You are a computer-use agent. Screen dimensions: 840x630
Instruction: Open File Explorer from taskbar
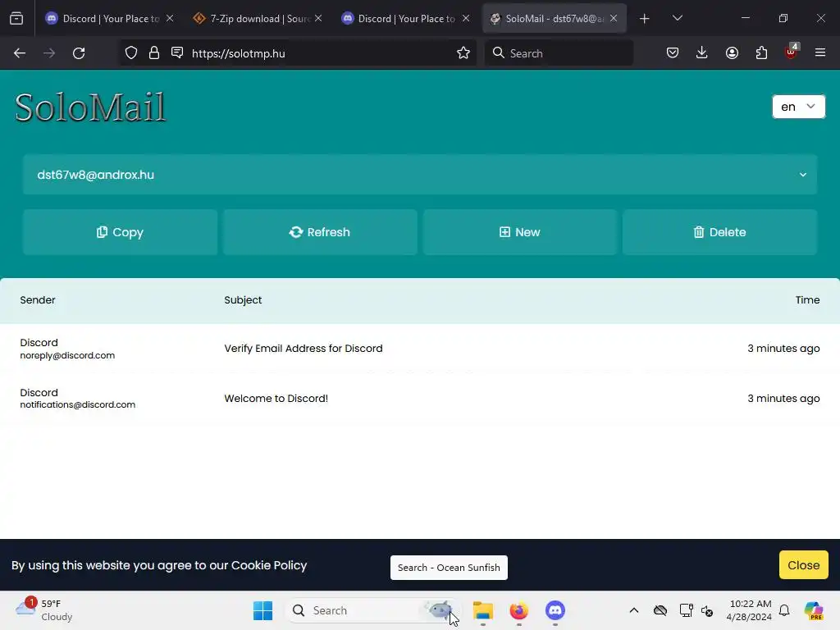[x=482, y=610]
